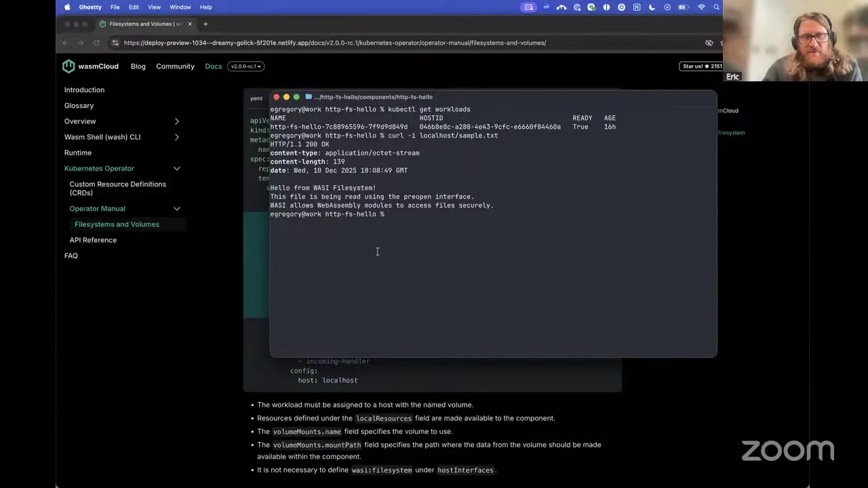Expand the Overview sidebar section
The height and width of the screenshot is (488, 868).
[x=177, y=121]
